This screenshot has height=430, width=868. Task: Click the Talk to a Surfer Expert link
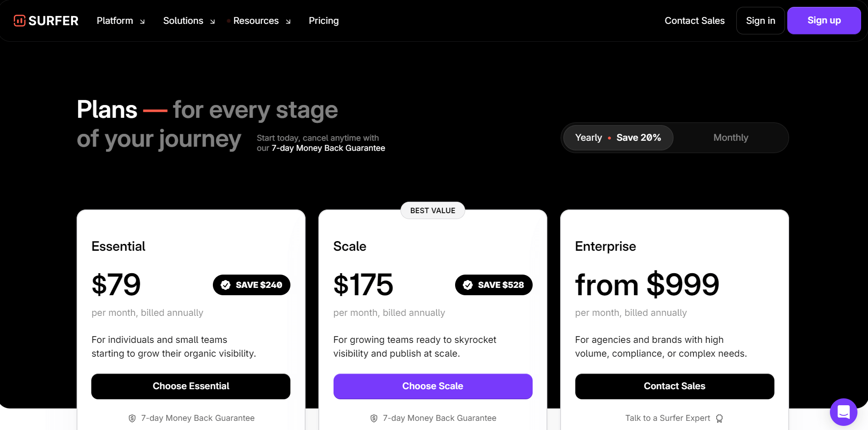click(668, 418)
